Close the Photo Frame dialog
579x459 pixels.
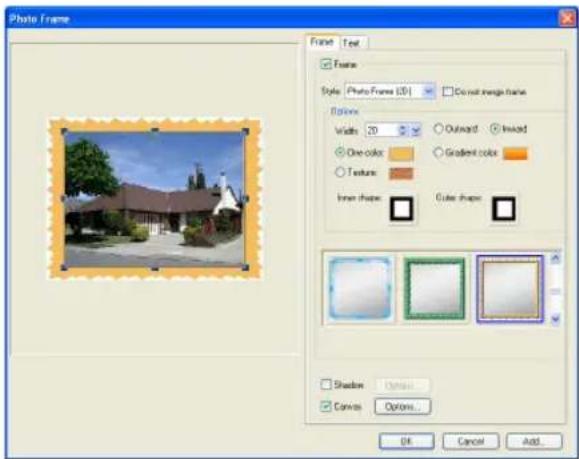click(x=567, y=18)
